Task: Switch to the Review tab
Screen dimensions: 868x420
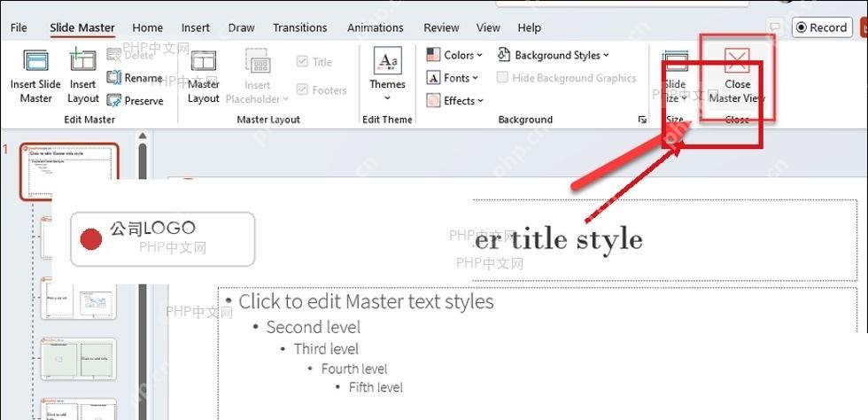Action: click(x=441, y=27)
